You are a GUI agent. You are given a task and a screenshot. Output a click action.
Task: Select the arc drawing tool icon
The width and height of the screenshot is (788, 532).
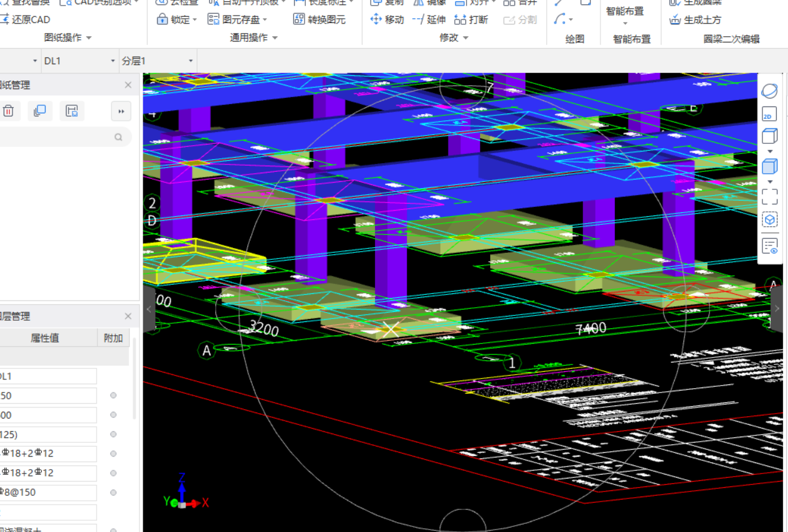[559, 19]
